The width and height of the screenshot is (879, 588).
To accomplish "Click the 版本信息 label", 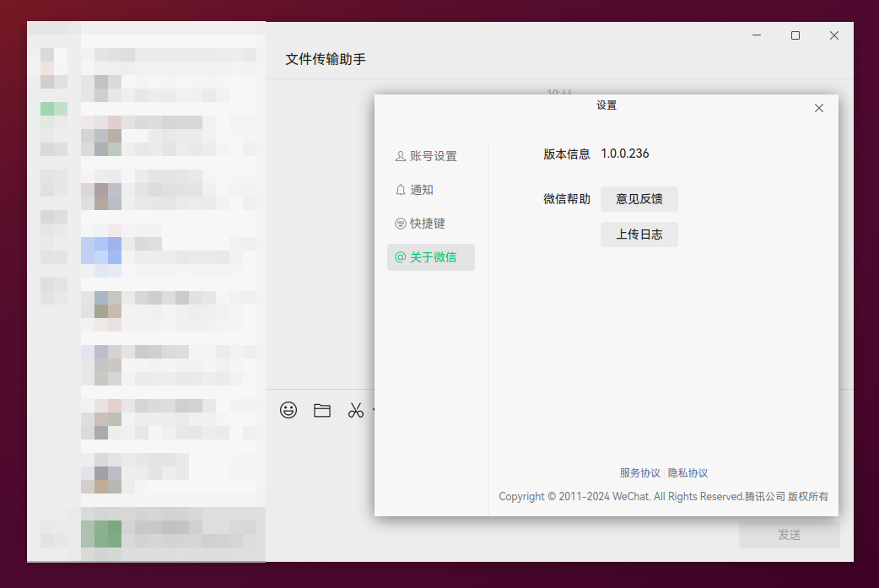I will point(567,154).
